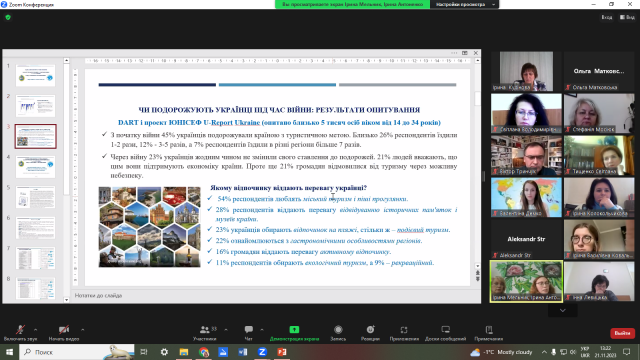Click the hexagon photo collage image

click(x=149, y=227)
